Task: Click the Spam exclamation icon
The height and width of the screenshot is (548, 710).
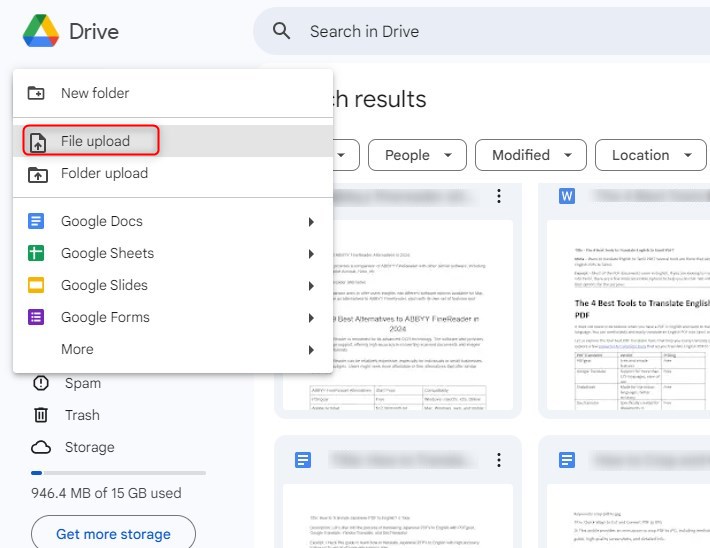Action: [41, 383]
